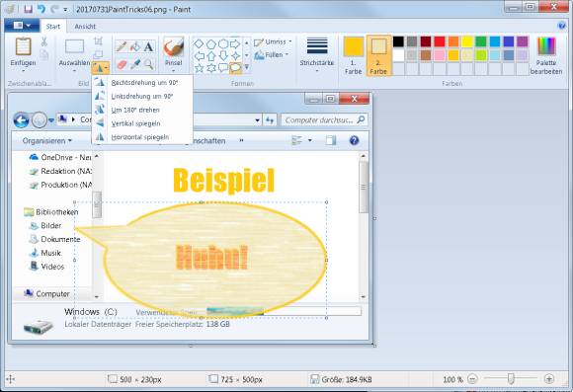Image resolution: width=573 pixels, height=392 pixels.
Task: Select the Eraser tool
Action: tap(122, 64)
